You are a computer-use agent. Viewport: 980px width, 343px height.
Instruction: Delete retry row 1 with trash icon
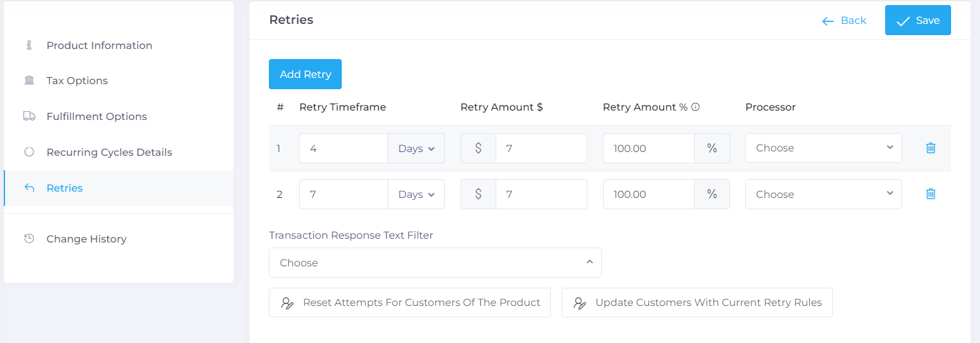click(x=931, y=148)
